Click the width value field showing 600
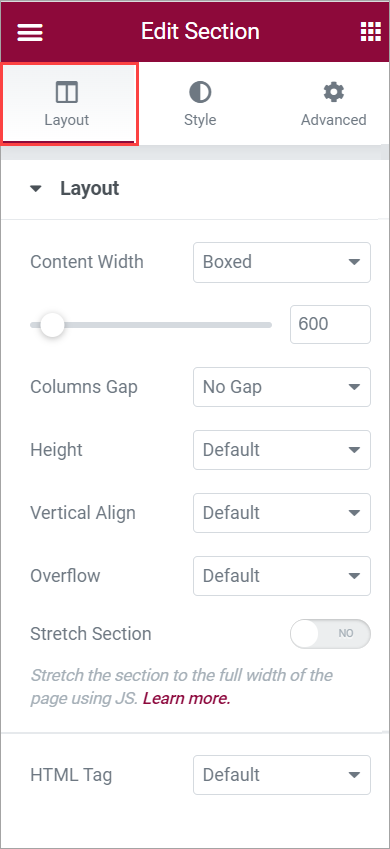Screen dimensions: 390x849 point(330,324)
